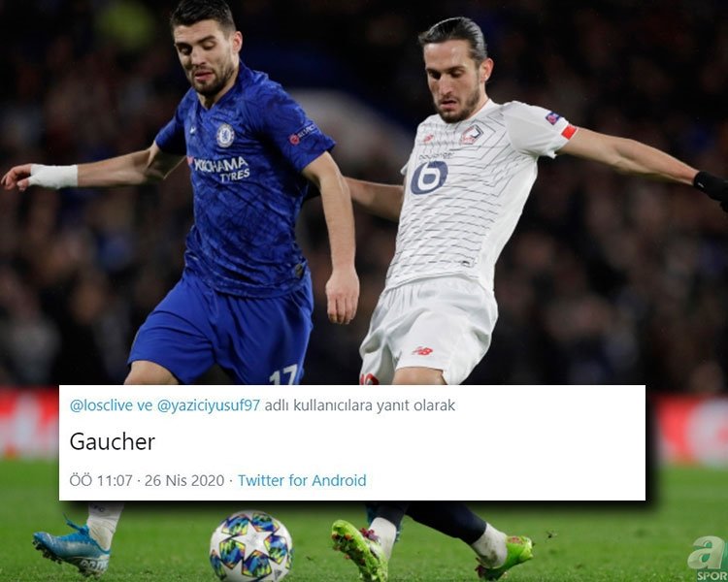
Task: Click the New Balance logo on white shorts
Action: click(422, 350)
